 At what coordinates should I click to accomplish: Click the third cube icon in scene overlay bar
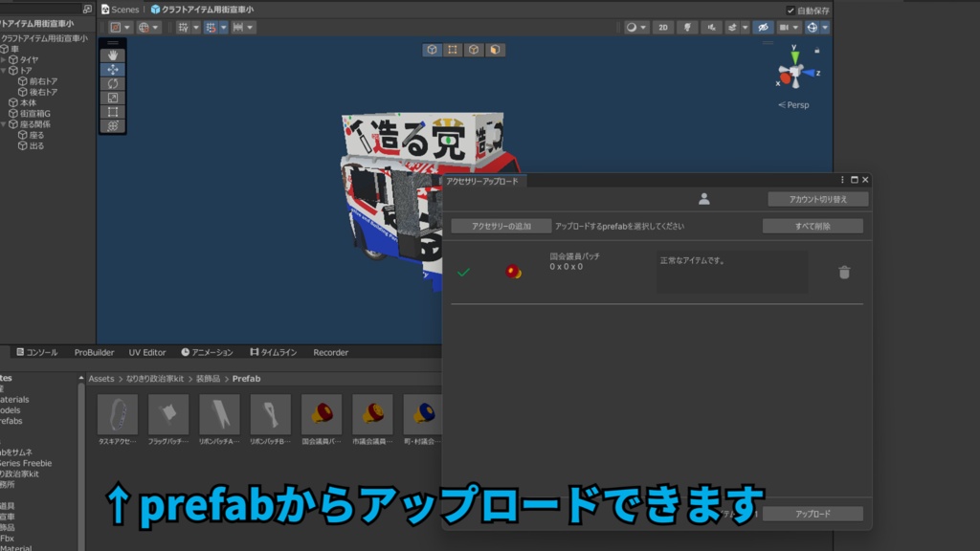point(474,50)
